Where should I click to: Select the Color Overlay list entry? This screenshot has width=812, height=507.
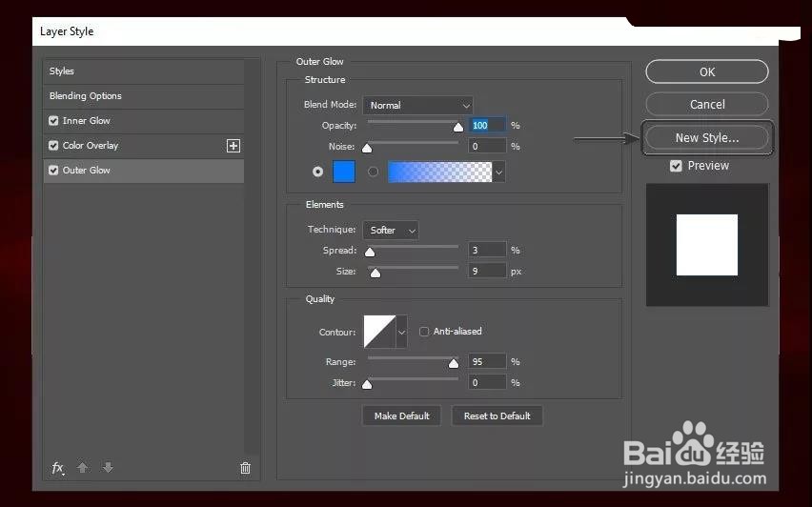tap(144, 146)
